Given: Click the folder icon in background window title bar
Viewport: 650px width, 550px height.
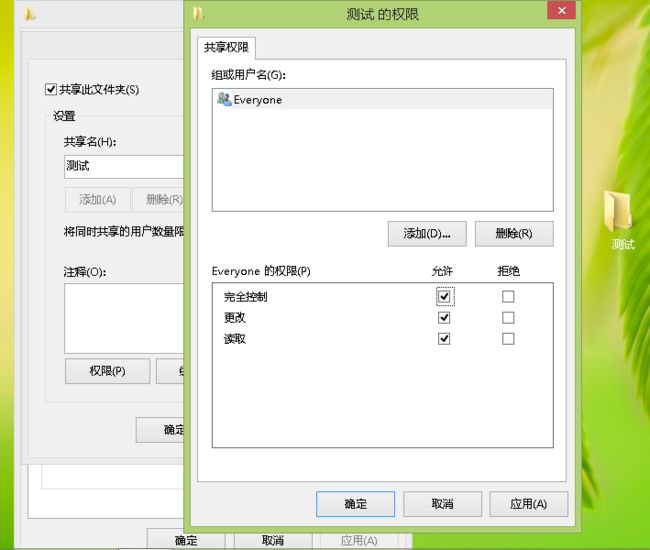Looking at the screenshot, I should (x=29, y=15).
